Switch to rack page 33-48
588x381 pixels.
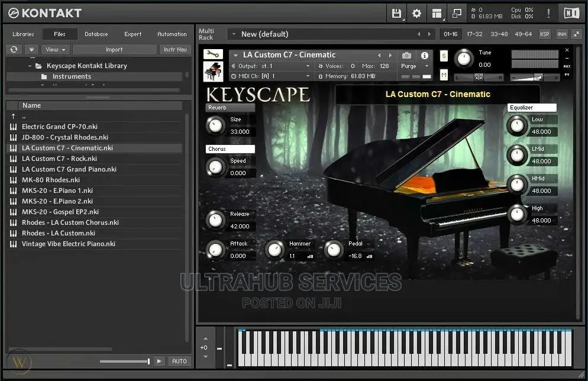(499, 34)
